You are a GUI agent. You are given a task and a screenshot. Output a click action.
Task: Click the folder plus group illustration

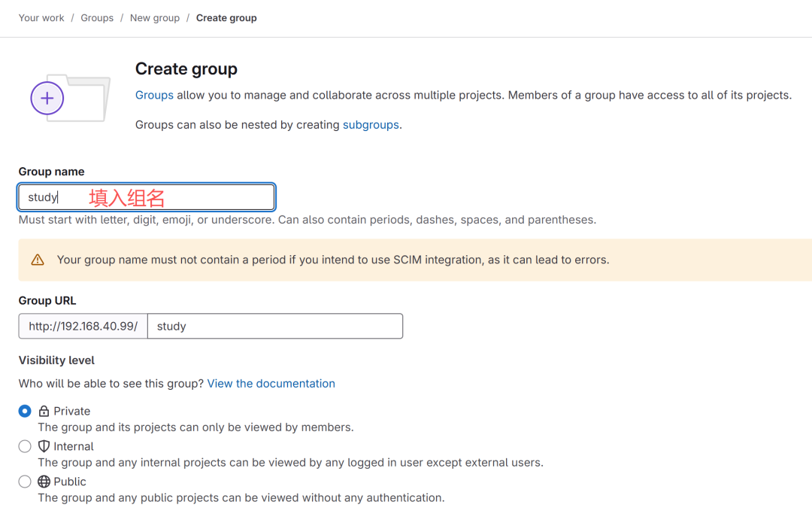[70, 98]
